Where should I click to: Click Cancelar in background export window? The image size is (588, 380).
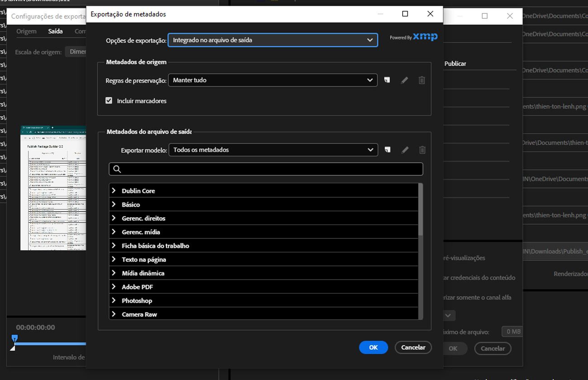point(493,348)
